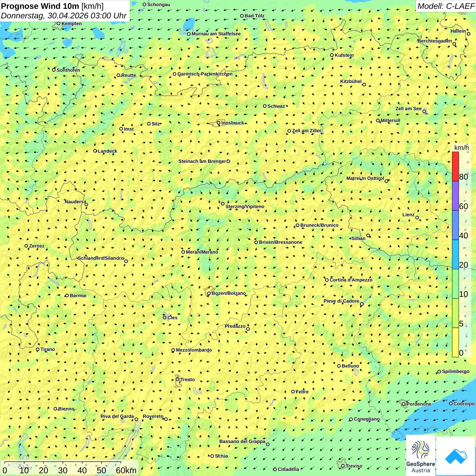
Task: Click the 'Matrei in Osttirol' label
Action: click(x=365, y=178)
